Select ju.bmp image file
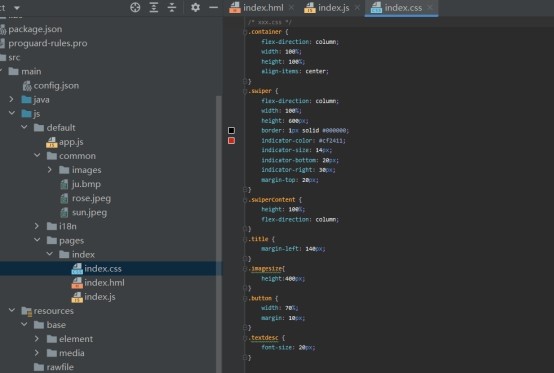Screen dimensions: 554x373 [86, 184]
